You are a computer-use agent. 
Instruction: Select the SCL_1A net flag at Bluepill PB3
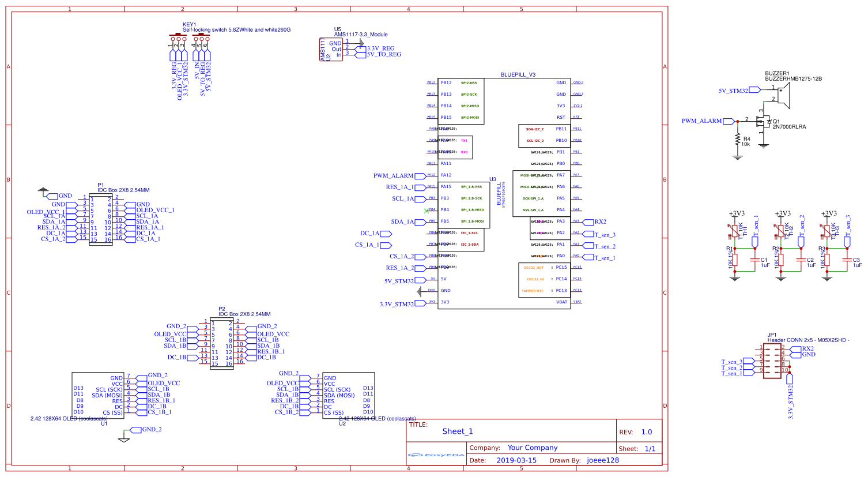pos(409,199)
